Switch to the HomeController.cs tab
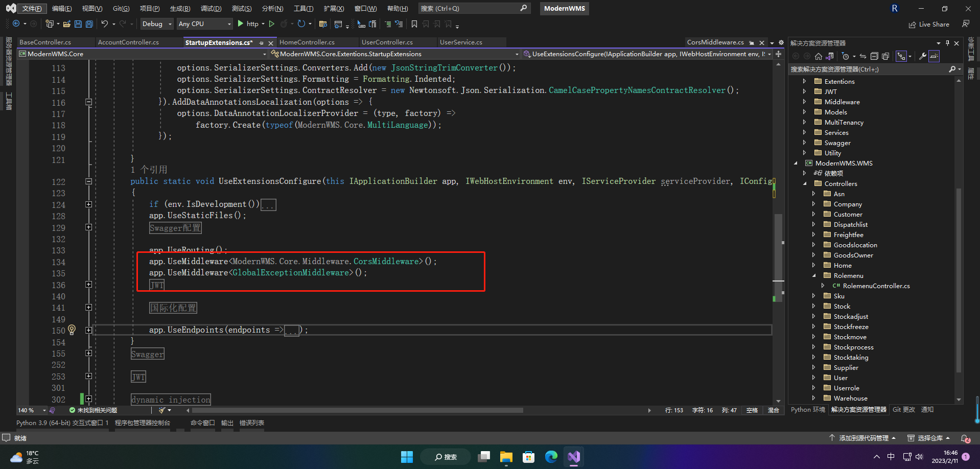Viewport: 980px width, 469px height. pos(307,42)
